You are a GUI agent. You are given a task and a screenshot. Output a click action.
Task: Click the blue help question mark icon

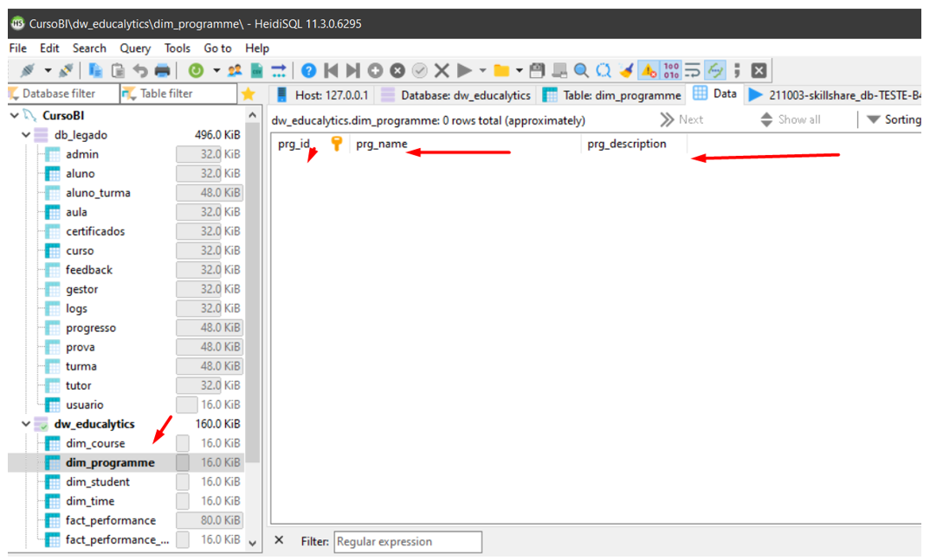[x=308, y=70]
